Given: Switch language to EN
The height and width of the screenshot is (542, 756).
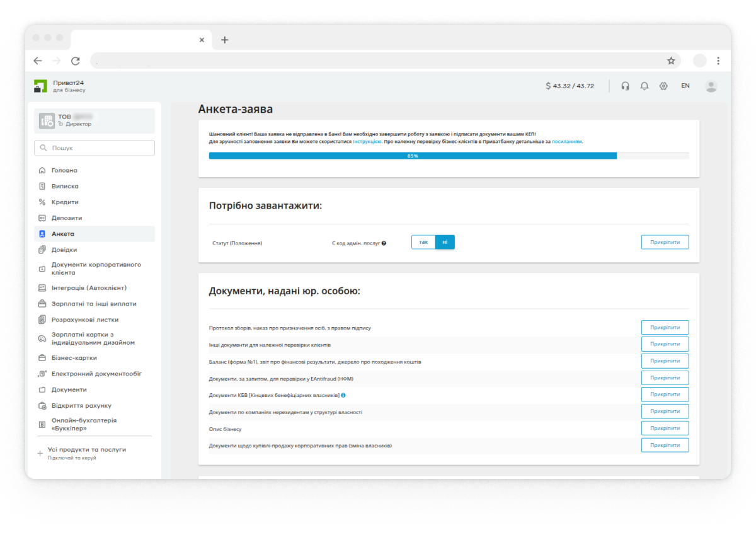Looking at the screenshot, I should pos(685,86).
